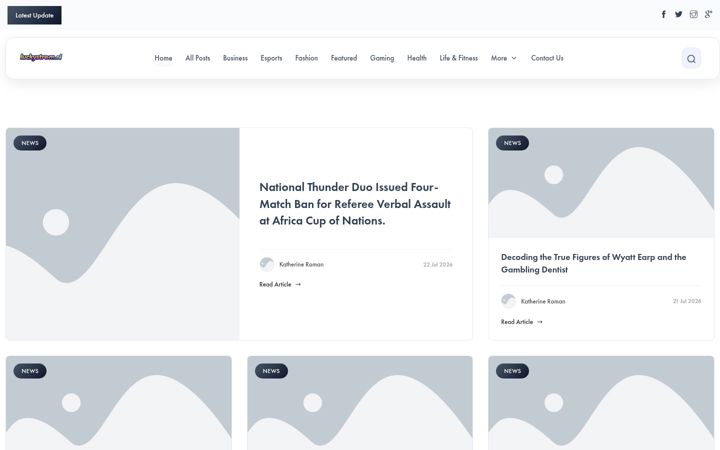Go to the Home nav item
The height and width of the screenshot is (450, 720).
pyautogui.click(x=163, y=58)
